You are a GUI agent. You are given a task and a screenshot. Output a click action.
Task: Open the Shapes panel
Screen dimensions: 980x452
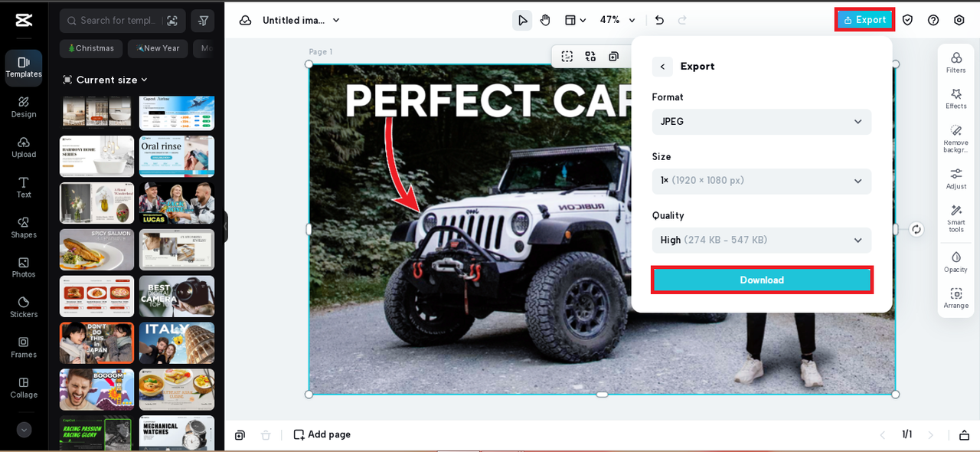24,228
